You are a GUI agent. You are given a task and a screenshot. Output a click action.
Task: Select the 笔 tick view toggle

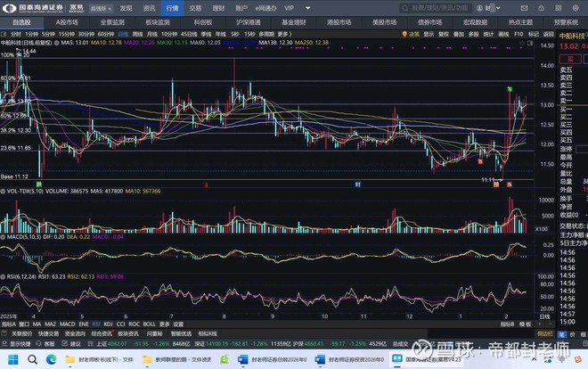[x=562, y=333]
